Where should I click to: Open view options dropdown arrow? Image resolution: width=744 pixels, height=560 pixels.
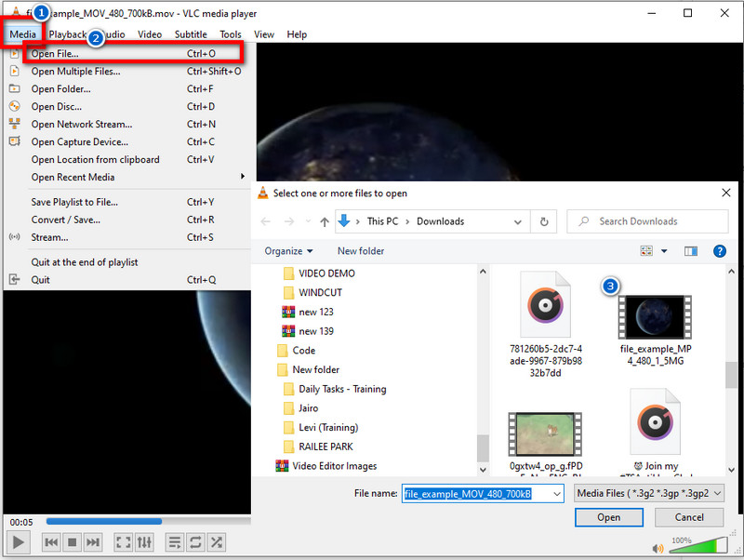(664, 250)
